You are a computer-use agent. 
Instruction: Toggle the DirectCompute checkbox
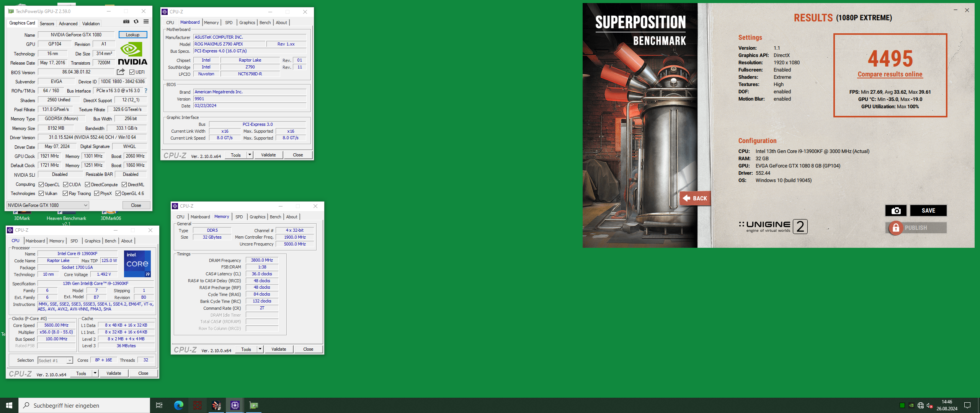pos(87,185)
